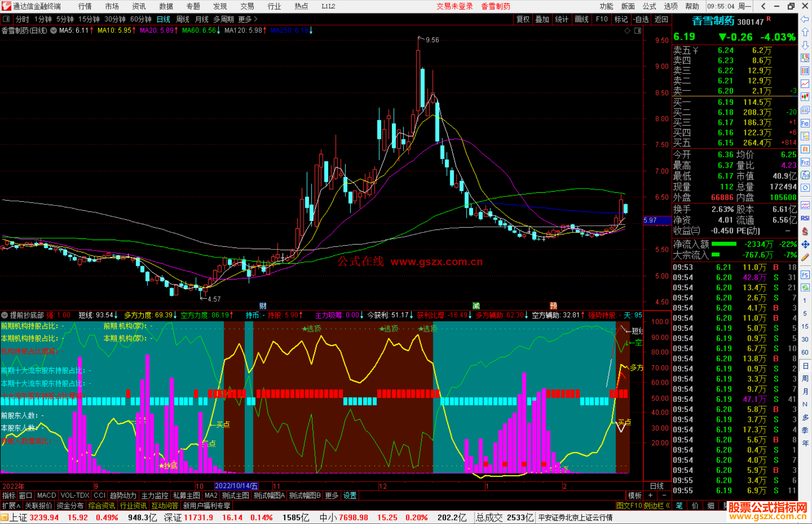Click the candlestick chart icon in sidebar
This screenshot has height=524, width=812.
pos(805,97)
